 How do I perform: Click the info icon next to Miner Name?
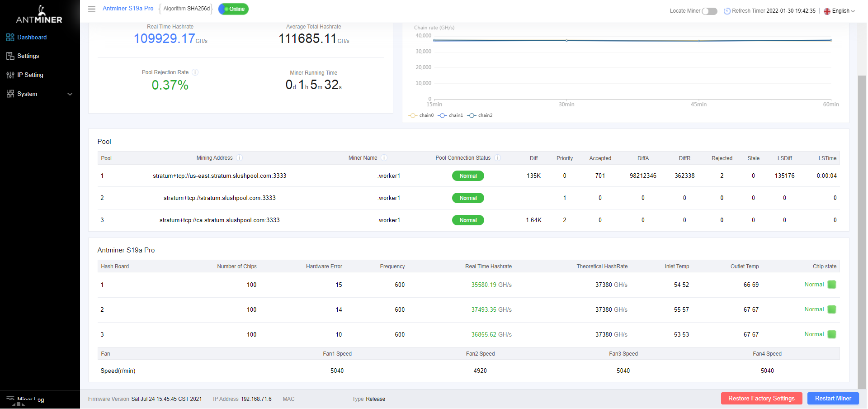pos(384,158)
